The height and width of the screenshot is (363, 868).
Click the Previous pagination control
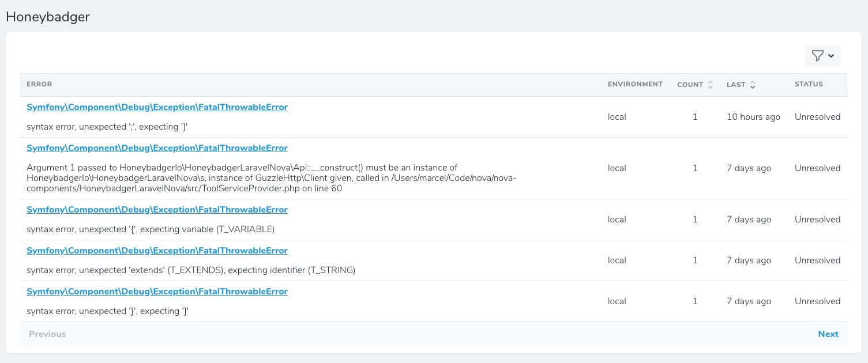point(47,334)
